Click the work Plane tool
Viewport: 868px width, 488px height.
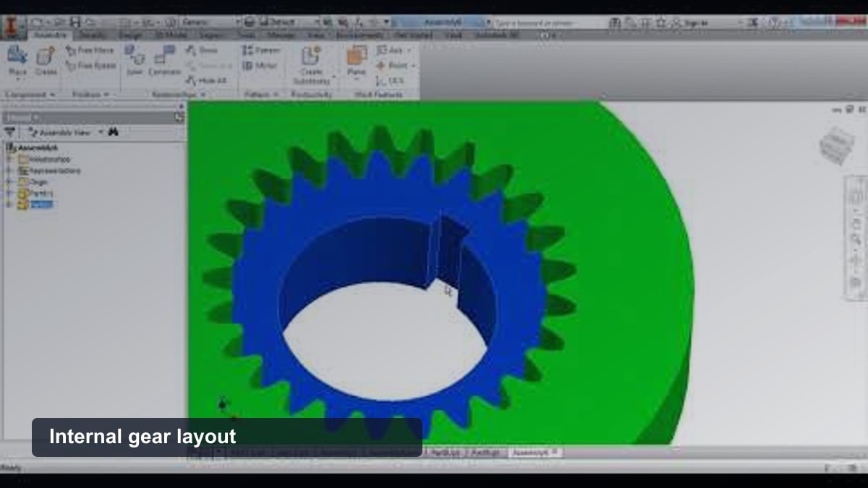(357, 61)
